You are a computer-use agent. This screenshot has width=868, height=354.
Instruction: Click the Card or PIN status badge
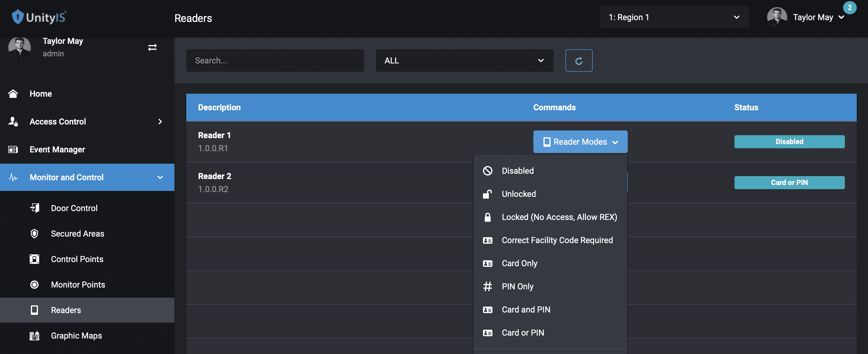pos(789,183)
